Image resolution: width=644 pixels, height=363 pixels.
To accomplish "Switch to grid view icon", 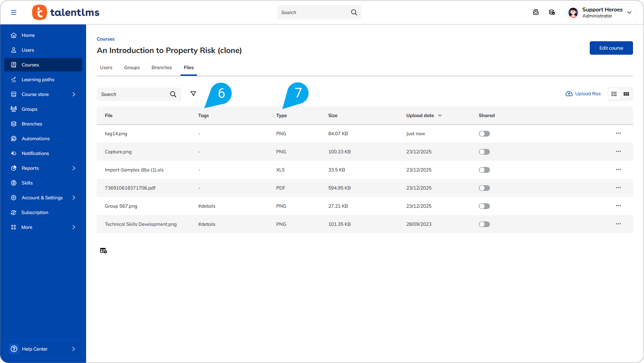I will click(x=626, y=94).
